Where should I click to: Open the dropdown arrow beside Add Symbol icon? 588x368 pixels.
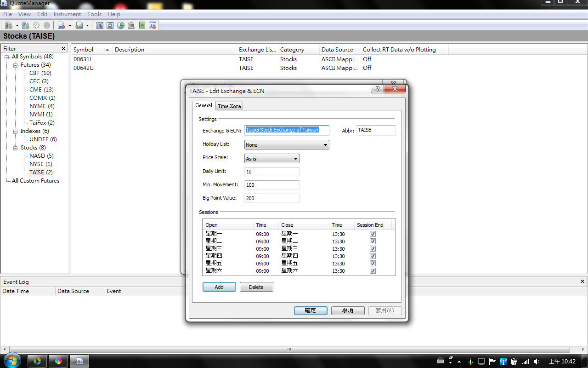[17, 25]
